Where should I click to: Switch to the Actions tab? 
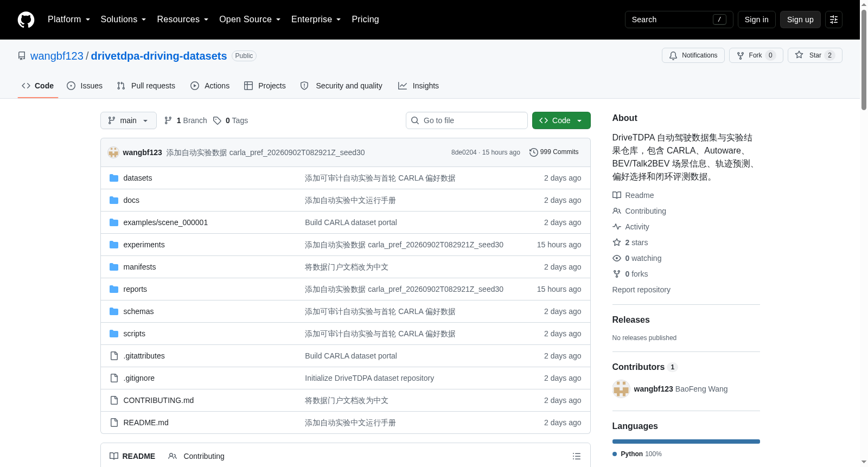[210, 86]
